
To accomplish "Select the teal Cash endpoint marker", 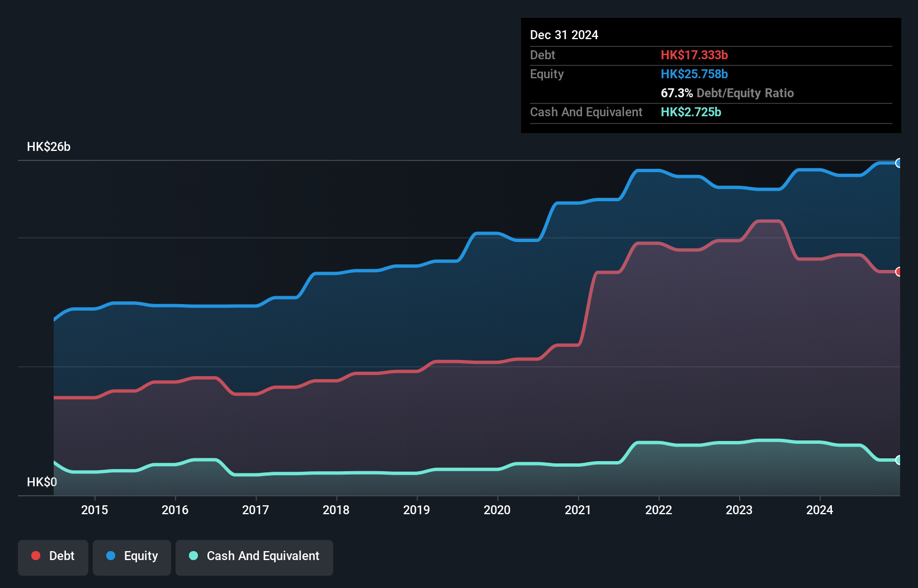I will click(899, 460).
